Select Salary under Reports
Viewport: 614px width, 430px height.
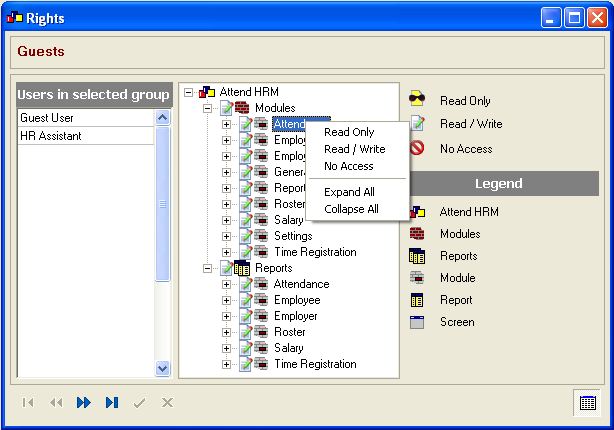[289, 348]
